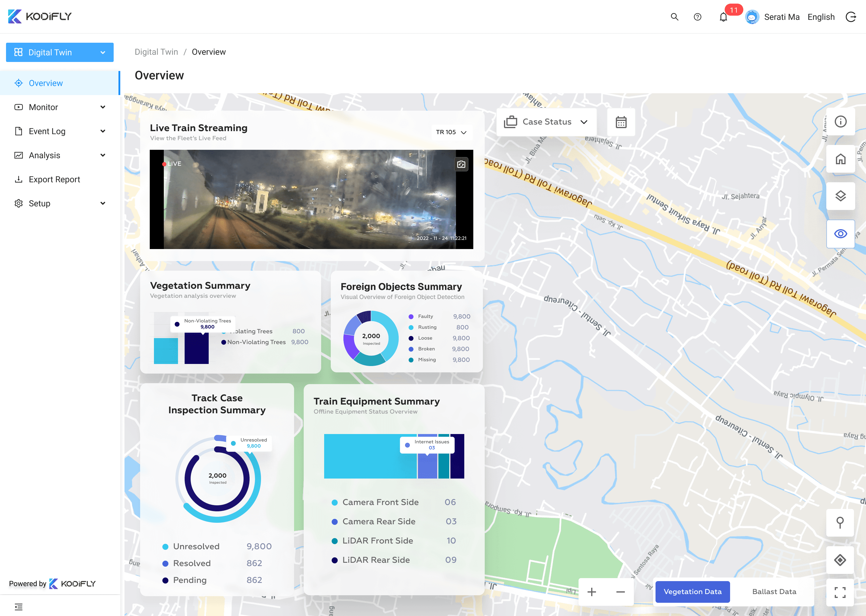Screen dimensions: 866x616
Task: Click the map home icon button
Action: [x=841, y=159]
